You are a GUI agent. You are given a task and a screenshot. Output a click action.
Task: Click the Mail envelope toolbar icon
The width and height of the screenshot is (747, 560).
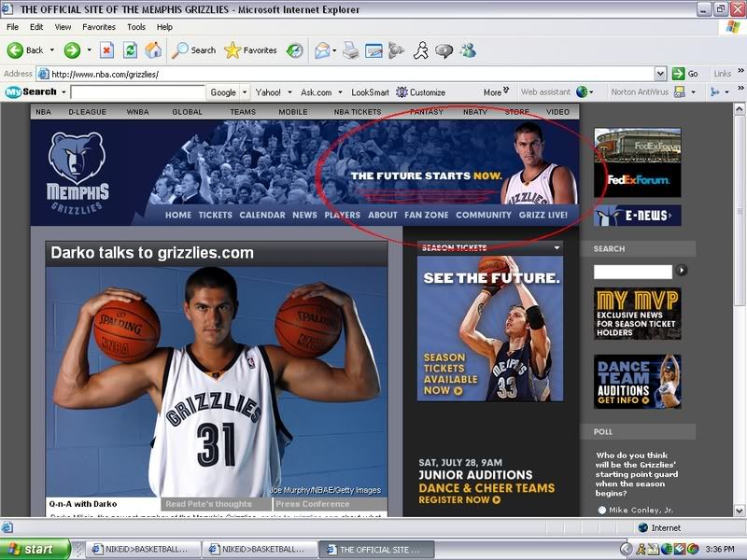322,50
